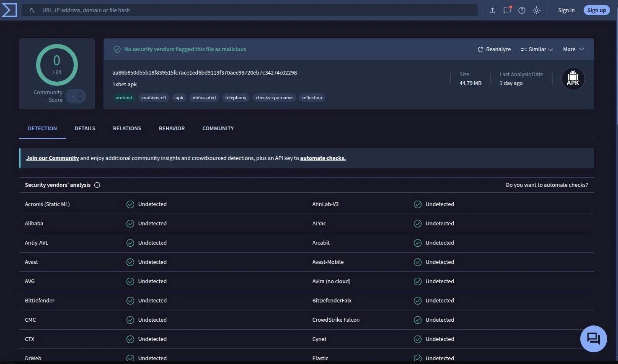Click the Sign up button
Screen dimensions: 618x364
click(x=597, y=10)
